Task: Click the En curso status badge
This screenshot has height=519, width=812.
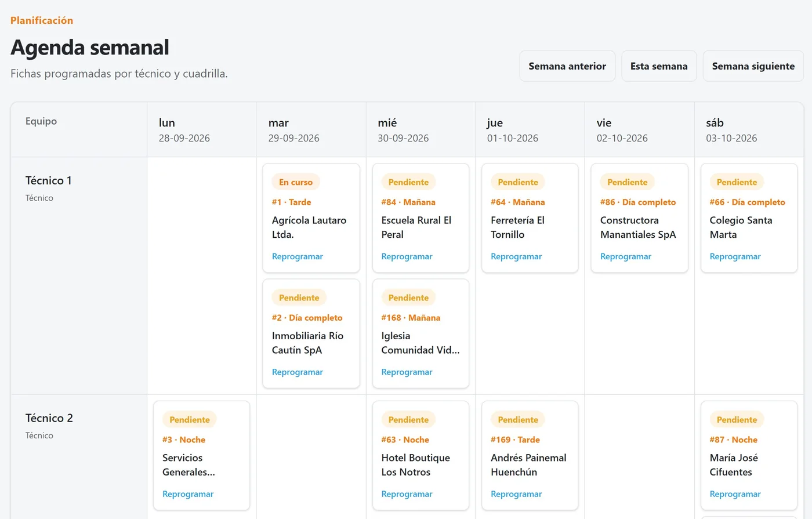Action: (x=296, y=182)
